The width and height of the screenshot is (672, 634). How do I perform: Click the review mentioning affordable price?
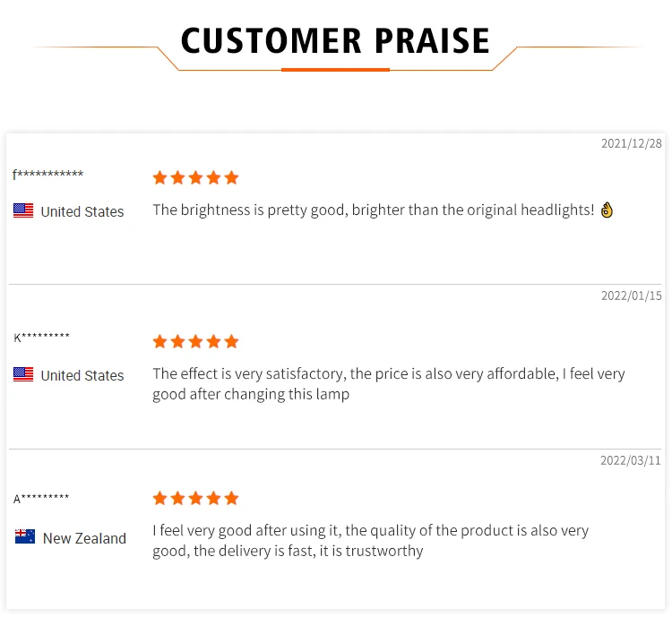tap(389, 384)
